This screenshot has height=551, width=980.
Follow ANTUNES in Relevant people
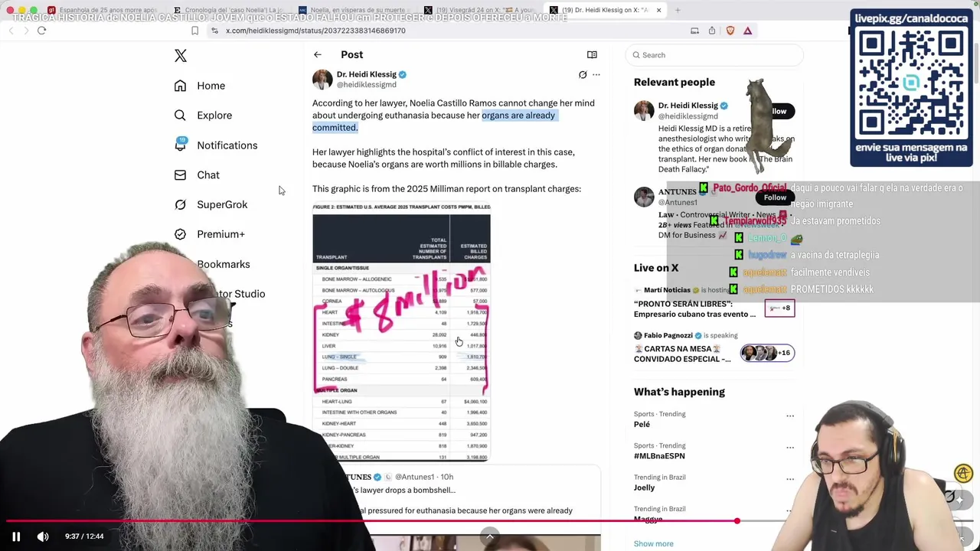[x=775, y=197]
